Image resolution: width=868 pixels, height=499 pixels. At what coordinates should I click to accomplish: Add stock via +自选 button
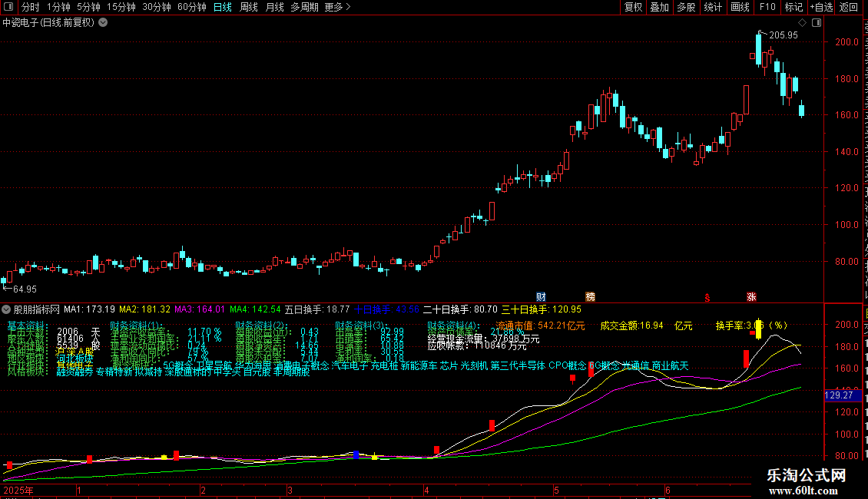pos(821,7)
